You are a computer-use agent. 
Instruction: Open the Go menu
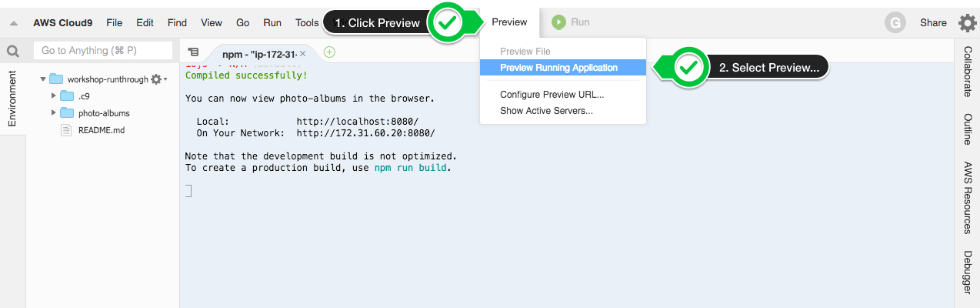(x=243, y=23)
